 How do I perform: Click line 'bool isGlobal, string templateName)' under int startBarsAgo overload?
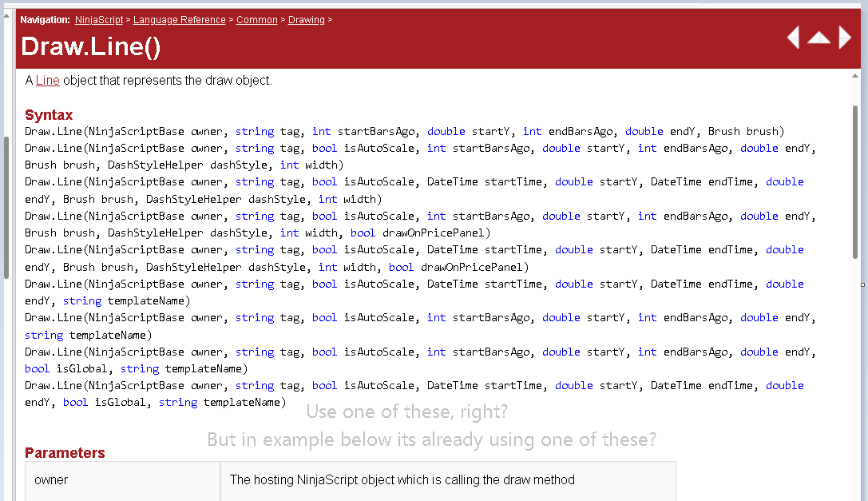coord(137,368)
